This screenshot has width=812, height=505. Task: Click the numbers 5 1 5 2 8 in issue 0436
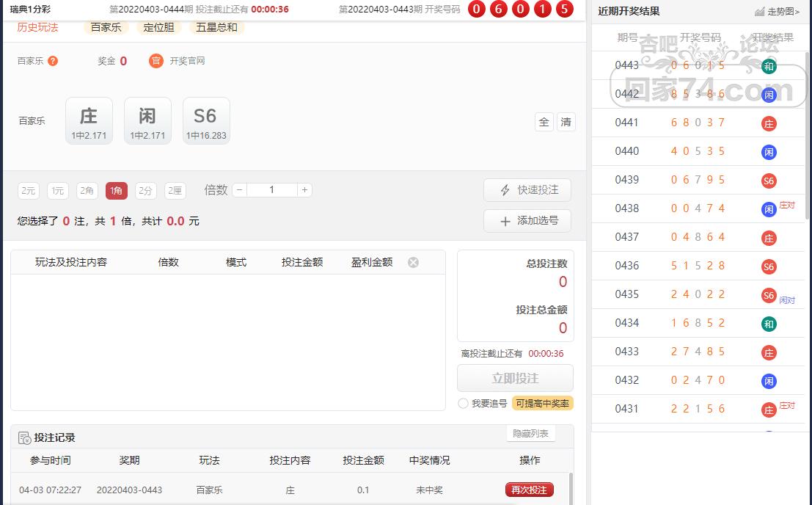[698, 266]
